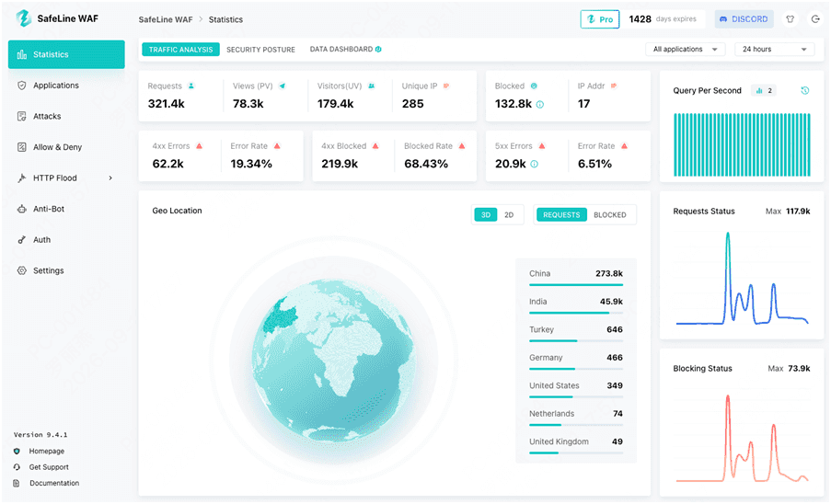Click the warning triangle beside 4xx Errors

(x=200, y=146)
